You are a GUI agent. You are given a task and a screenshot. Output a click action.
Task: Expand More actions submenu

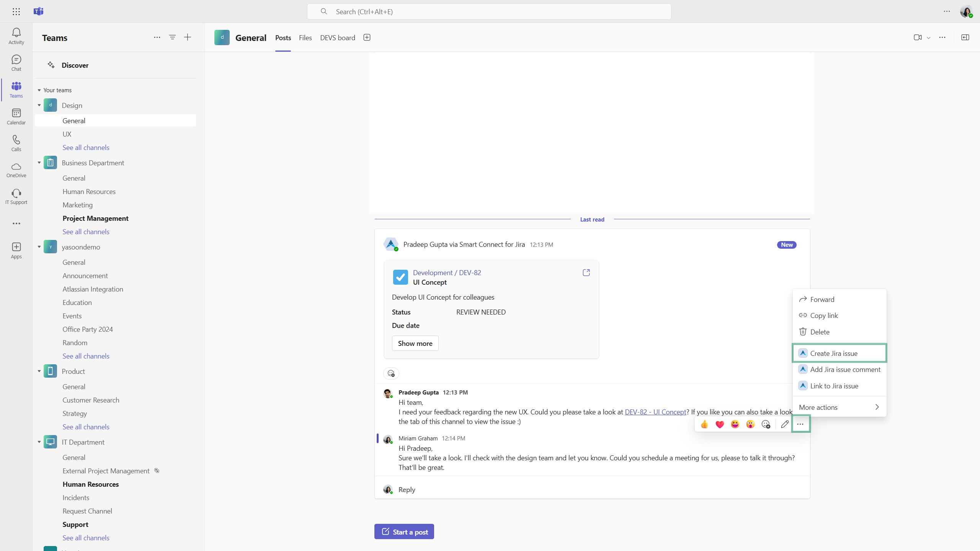pyautogui.click(x=839, y=407)
